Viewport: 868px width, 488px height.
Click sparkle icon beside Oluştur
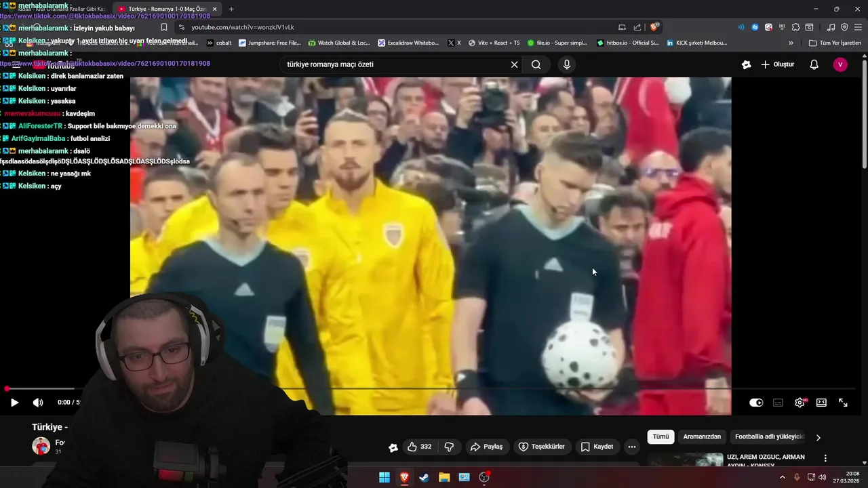pos(747,65)
